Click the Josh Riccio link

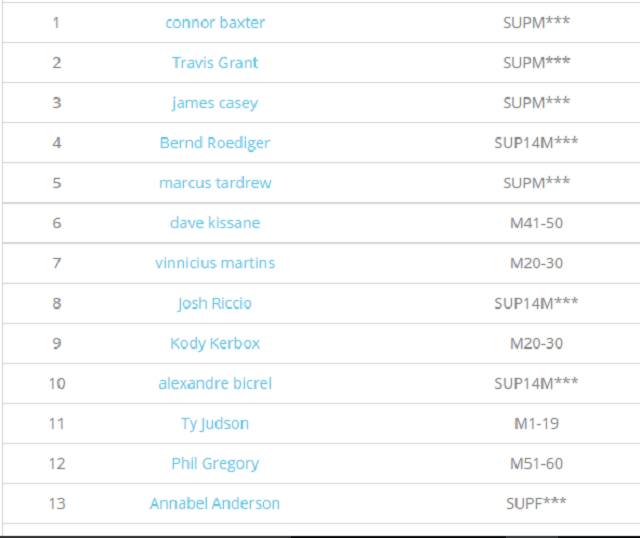click(215, 303)
